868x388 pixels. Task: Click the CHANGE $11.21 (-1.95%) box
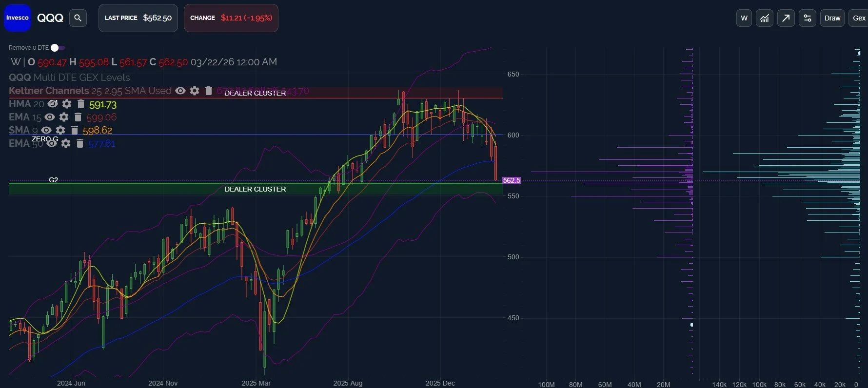pos(231,18)
